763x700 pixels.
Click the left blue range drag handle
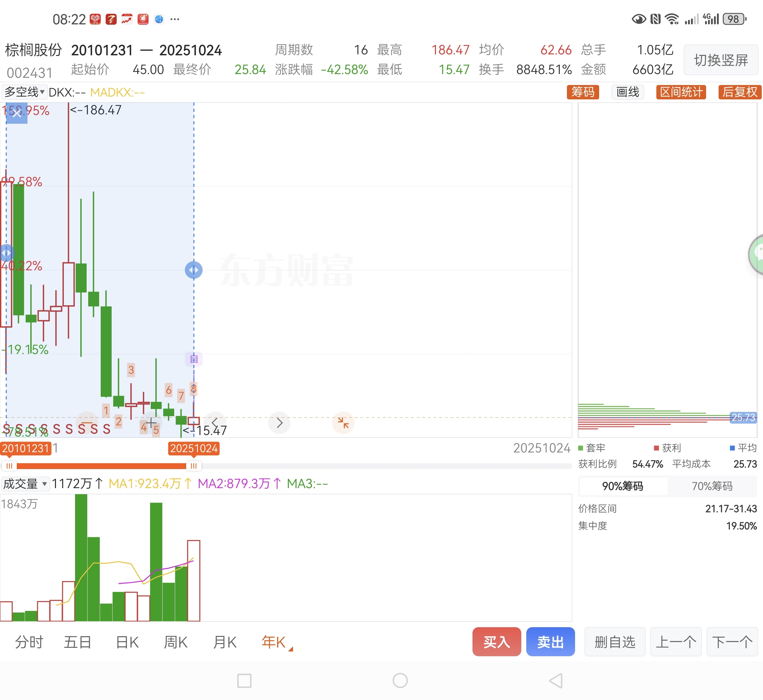point(6,252)
